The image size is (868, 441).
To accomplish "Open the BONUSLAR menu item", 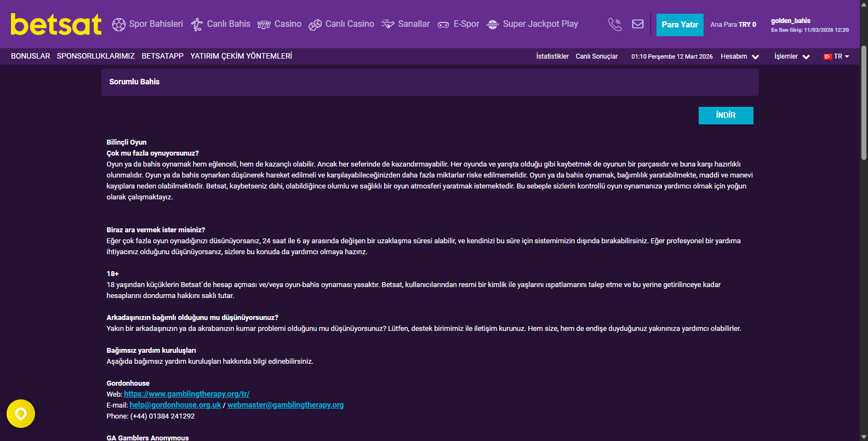I will point(31,56).
